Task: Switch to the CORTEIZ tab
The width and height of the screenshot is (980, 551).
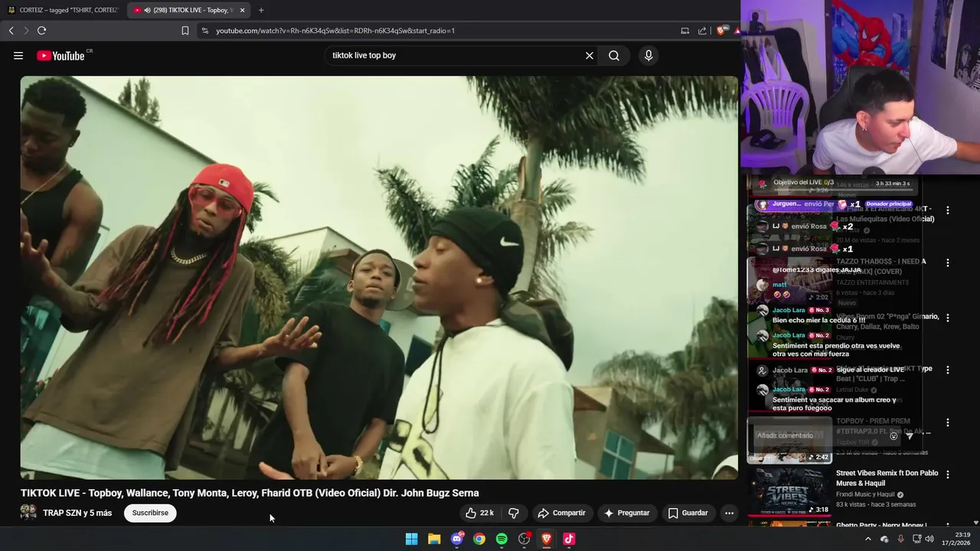Action: (63, 10)
